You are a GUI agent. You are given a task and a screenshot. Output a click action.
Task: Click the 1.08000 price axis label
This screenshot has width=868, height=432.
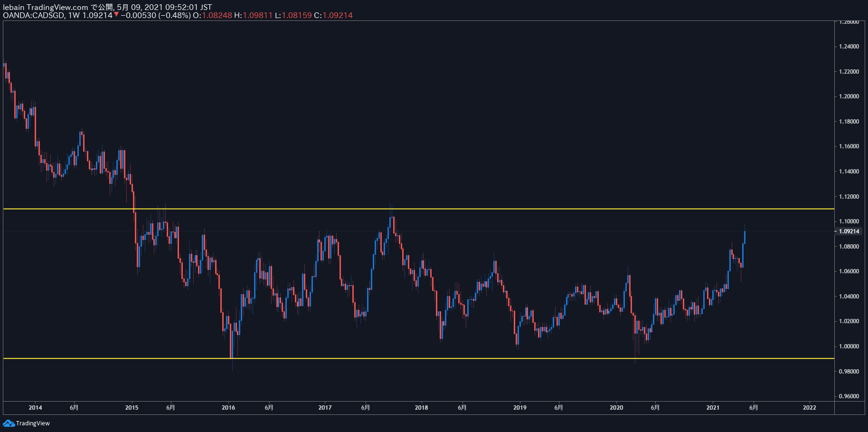[849, 247]
